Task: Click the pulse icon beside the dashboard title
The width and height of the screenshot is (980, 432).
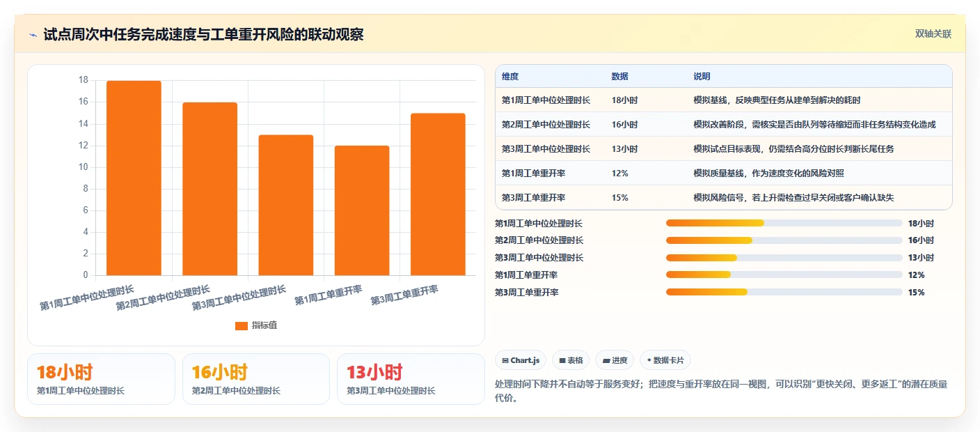Action: tap(33, 35)
